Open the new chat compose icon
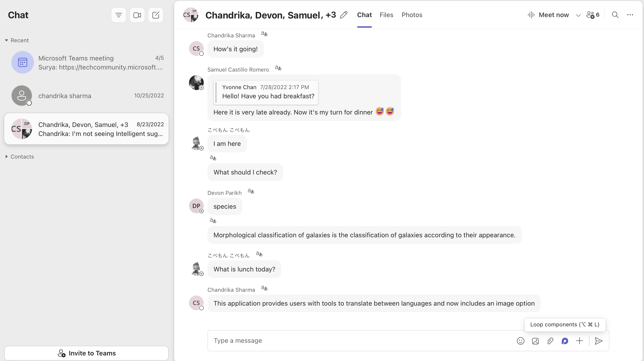The height and width of the screenshot is (361, 644). (x=155, y=15)
